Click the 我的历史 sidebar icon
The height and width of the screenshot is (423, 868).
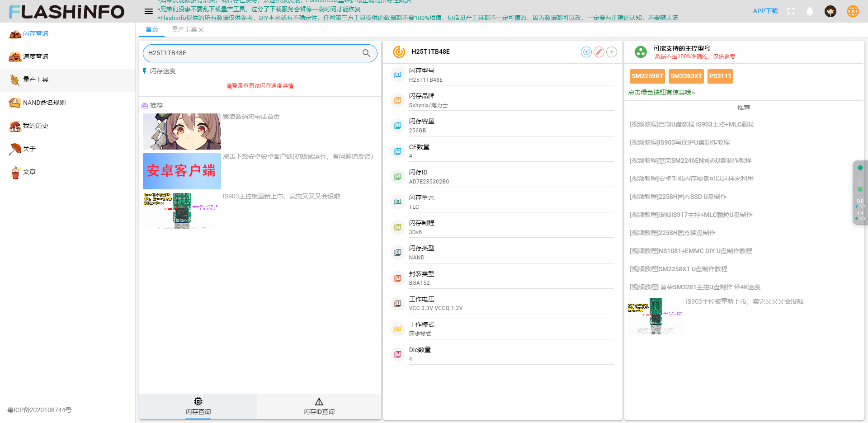(x=15, y=126)
